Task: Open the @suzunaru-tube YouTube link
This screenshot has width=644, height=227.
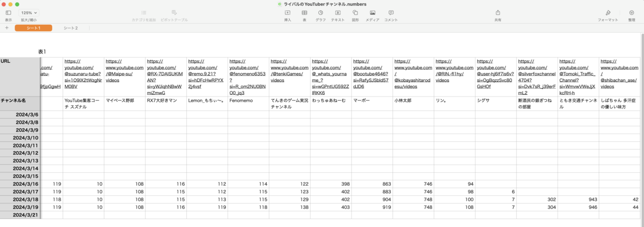Action: pos(83,74)
